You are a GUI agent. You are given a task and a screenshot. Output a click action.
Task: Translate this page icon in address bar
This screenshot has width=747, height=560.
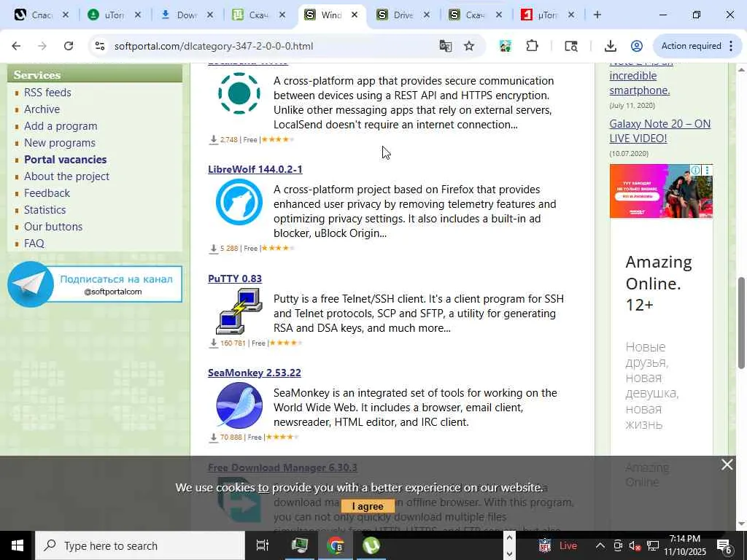click(x=446, y=46)
